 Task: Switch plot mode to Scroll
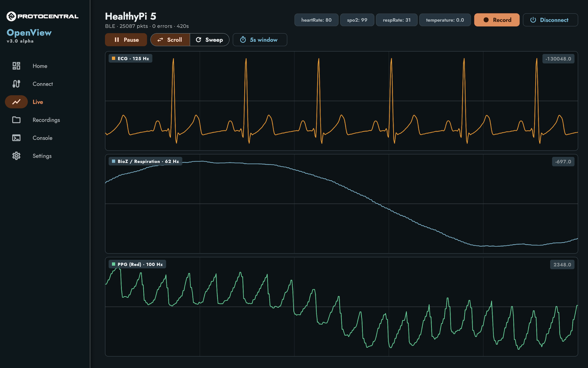(170, 40)
